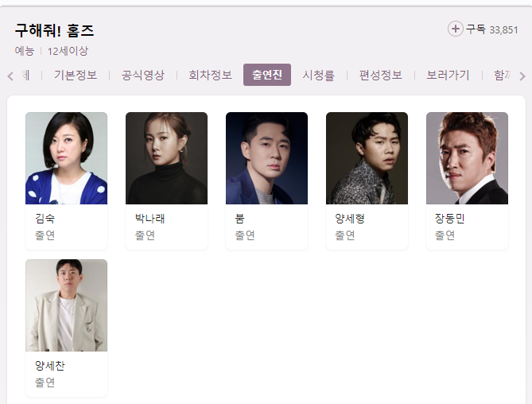Show more tabs with right arrow

click(x=522, y=76)
